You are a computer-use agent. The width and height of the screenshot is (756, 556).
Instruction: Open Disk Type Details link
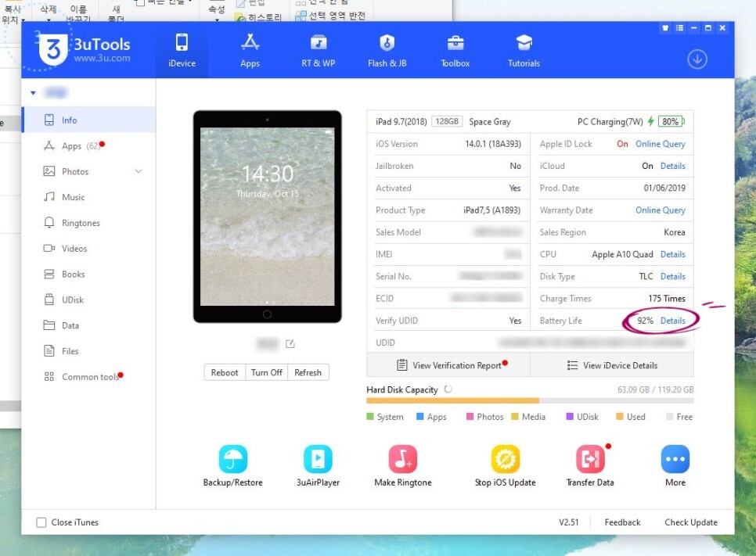coord(672,277)
